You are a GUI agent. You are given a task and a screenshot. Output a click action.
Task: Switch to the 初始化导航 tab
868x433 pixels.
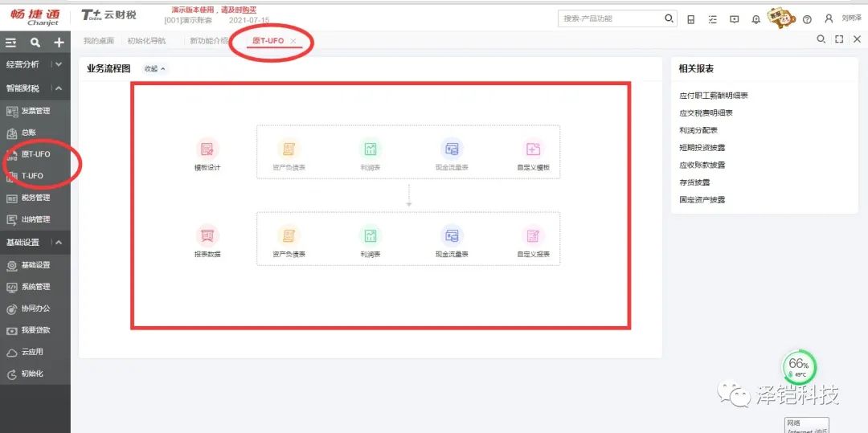coord(146,41)
